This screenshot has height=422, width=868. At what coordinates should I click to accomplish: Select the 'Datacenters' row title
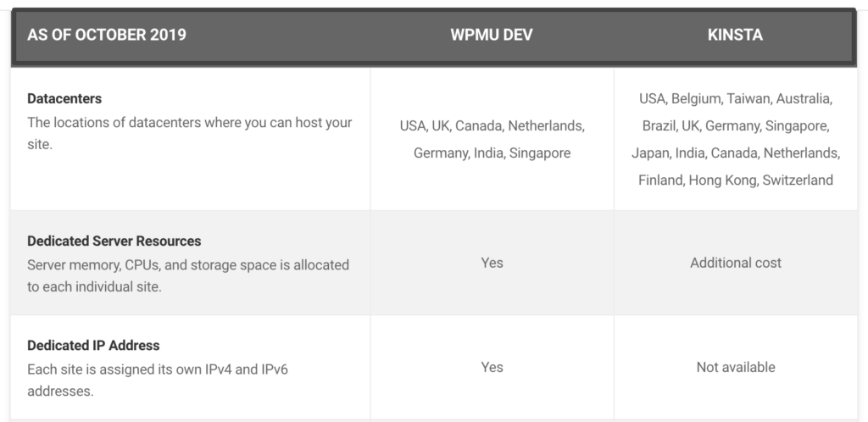point(64,98)
